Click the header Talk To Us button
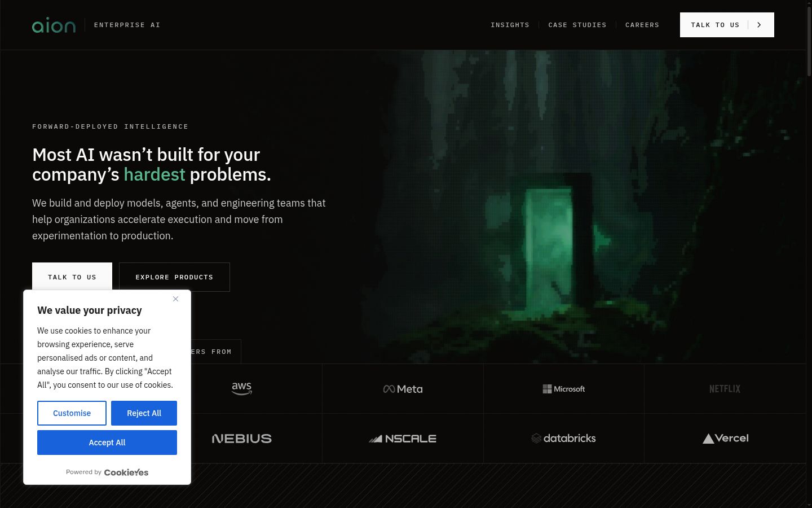The height and width of the screenshot is (508, 812). [727, 25]
